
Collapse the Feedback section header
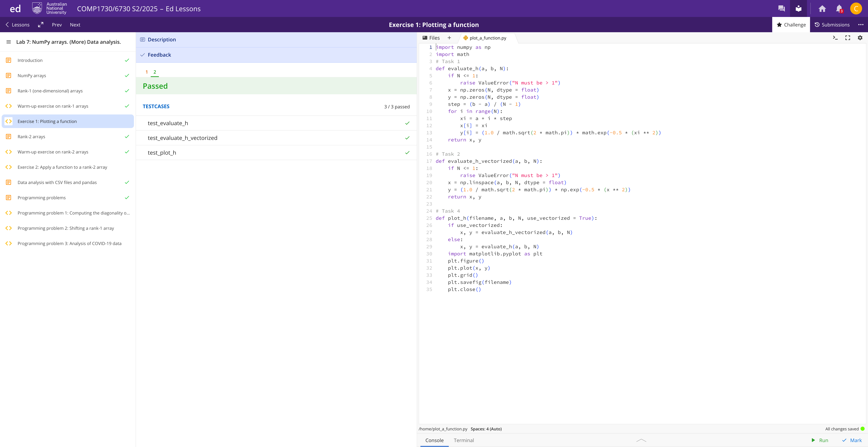[276, 55]
